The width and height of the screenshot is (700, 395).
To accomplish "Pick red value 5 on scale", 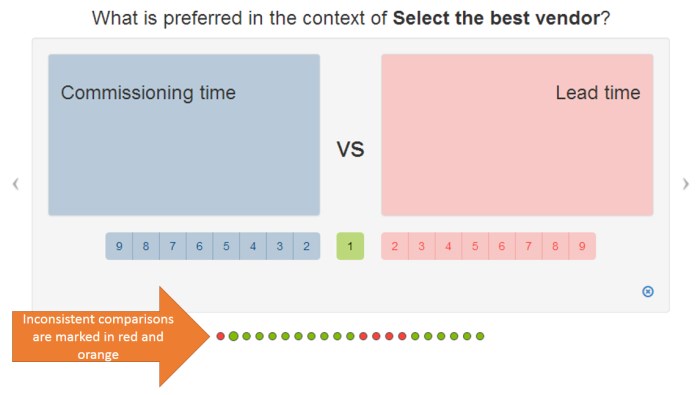I will coord(475,246).
